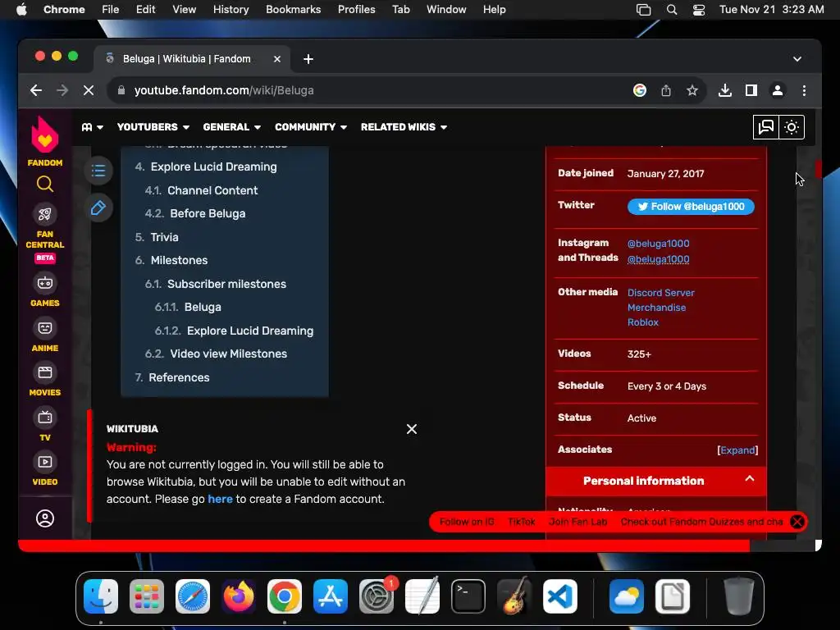Click Follow on IG in bottom bar

pos(467,522)
